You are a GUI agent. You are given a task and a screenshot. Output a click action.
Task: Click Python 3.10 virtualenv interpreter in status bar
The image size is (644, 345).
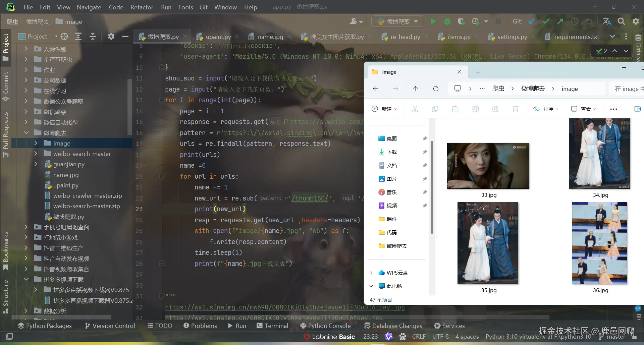539,336
